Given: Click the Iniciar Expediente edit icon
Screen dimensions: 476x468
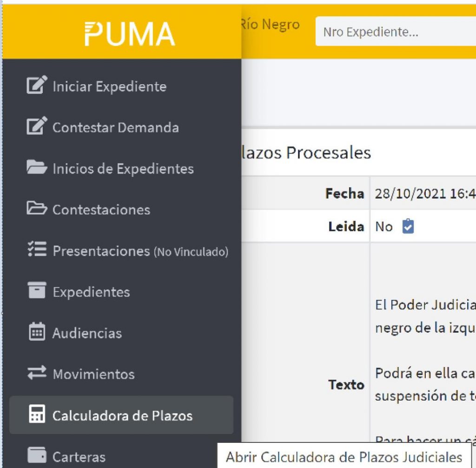Looking at the screenshot, I should pyautogui.click(x=37, y=85).
